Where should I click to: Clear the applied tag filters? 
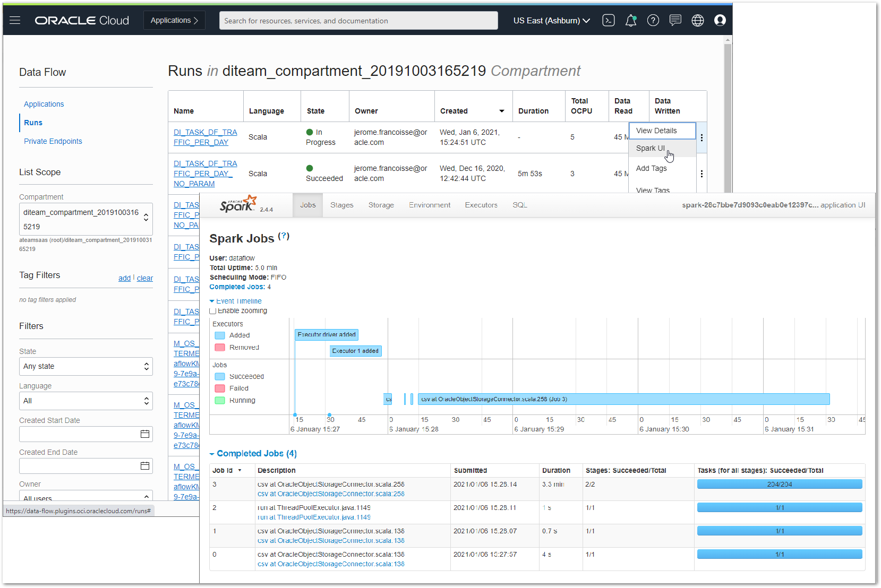145,278
